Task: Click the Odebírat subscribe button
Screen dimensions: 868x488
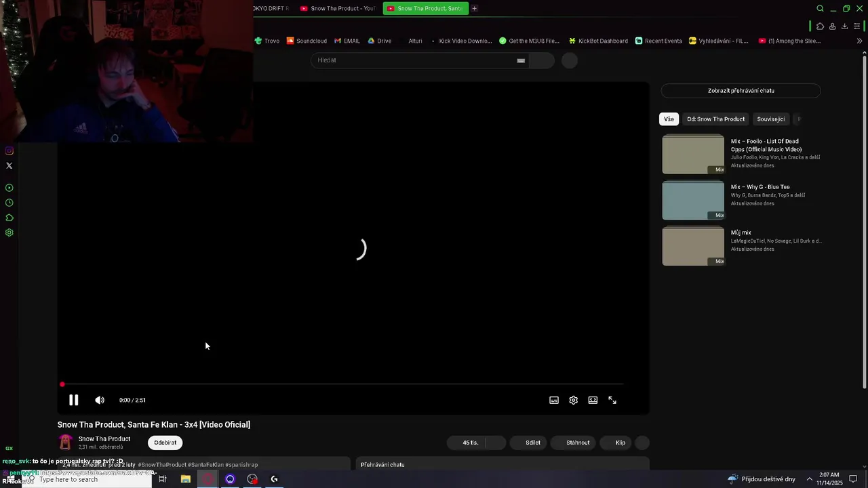Action: (165, 443)
